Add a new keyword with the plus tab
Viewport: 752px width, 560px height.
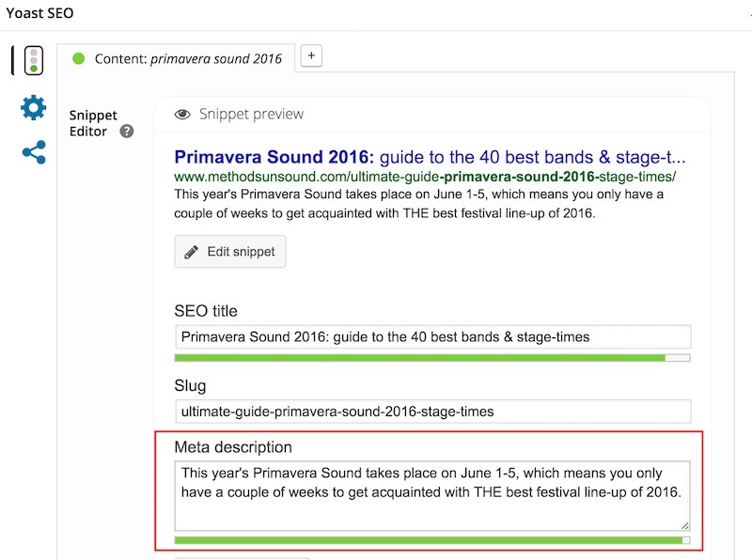pos(311,56)
